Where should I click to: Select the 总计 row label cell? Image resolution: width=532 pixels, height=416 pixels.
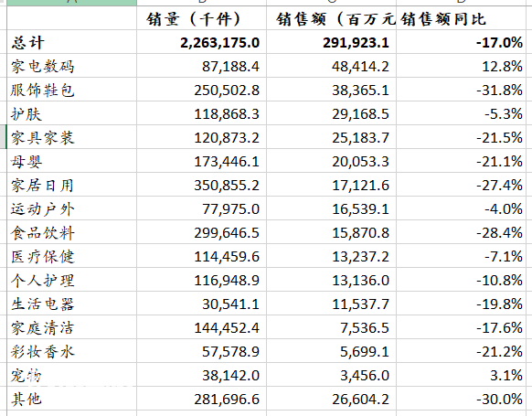(71, 42)
